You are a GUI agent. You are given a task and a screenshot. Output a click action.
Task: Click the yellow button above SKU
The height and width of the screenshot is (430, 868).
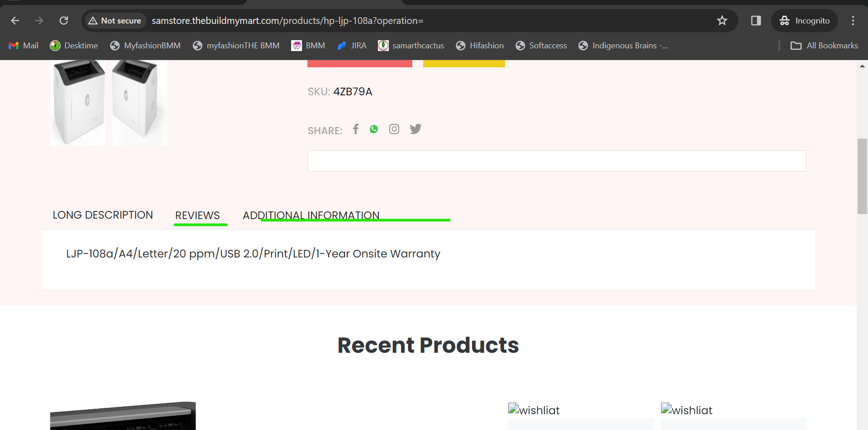click(464, 64)
